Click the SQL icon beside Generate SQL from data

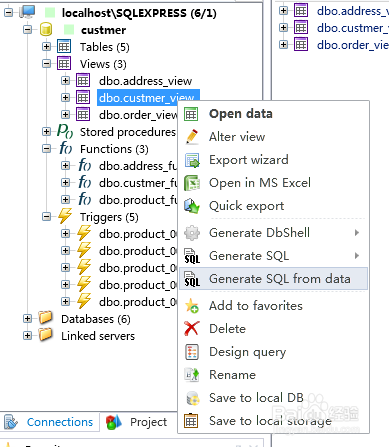click(192, 279)
